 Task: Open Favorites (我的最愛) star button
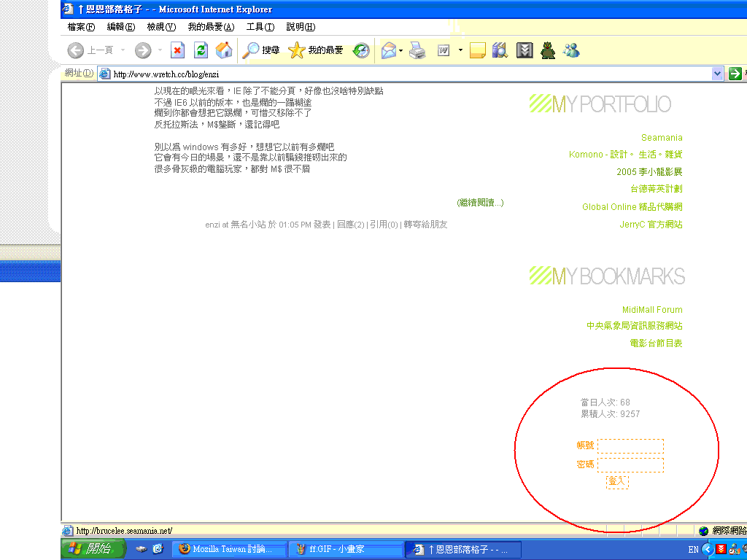point(316,50)
